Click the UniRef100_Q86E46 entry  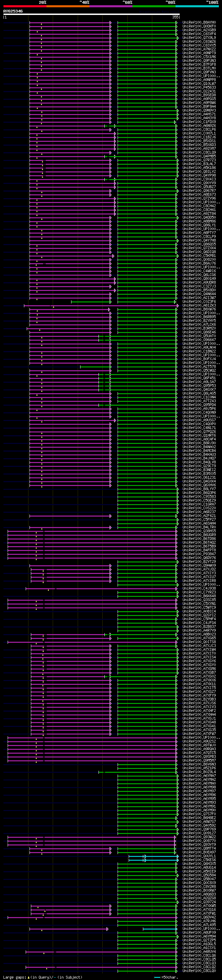pos(199,332)
